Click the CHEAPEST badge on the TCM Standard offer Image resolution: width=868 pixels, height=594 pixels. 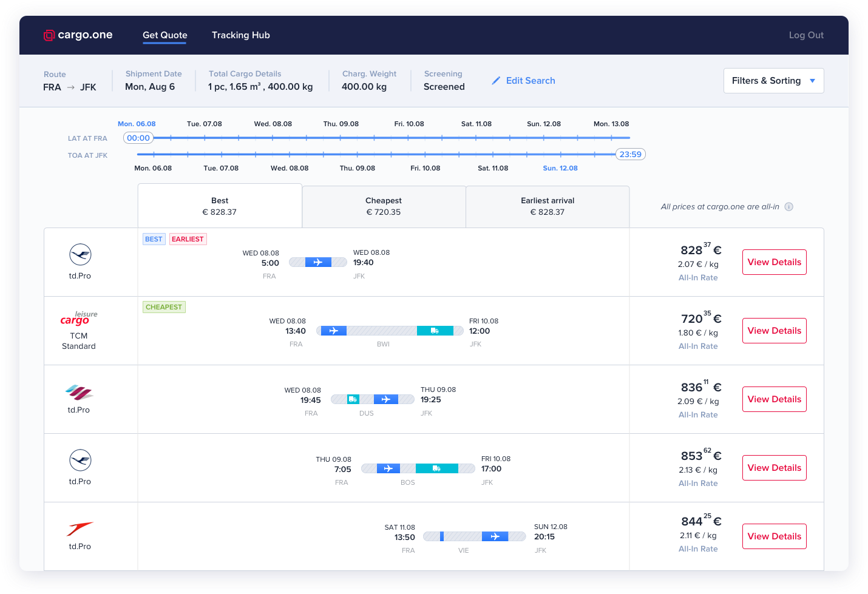(x=164, y=306)
